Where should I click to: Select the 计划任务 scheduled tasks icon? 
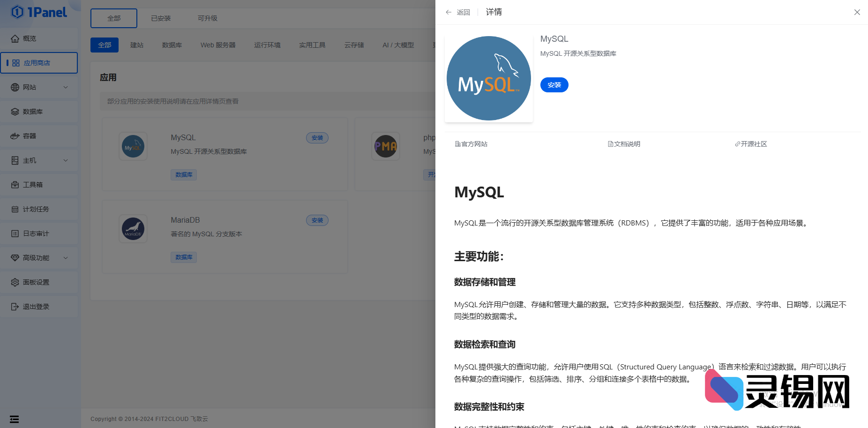(15, 209)
